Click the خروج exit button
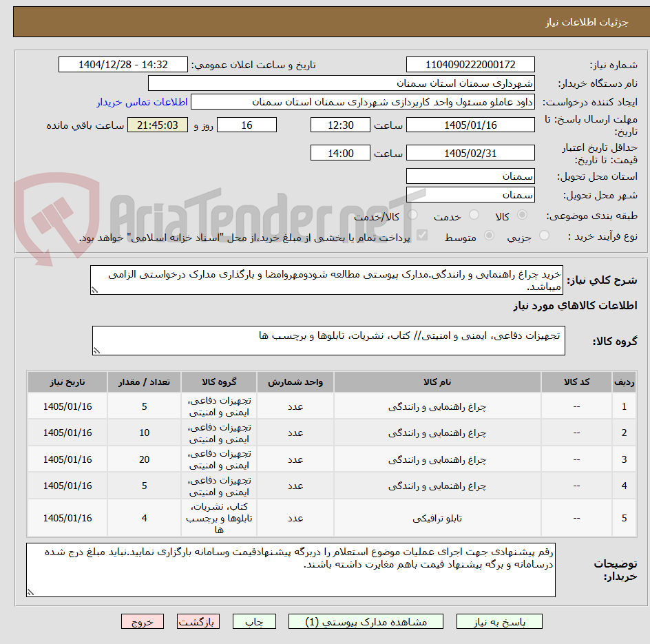650x644 pixels. (x=143, y=621)
